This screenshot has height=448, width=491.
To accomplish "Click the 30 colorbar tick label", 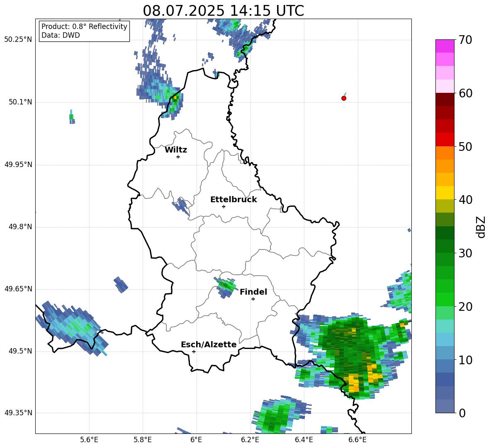I will pyautogui.click(x=465, y=253).
